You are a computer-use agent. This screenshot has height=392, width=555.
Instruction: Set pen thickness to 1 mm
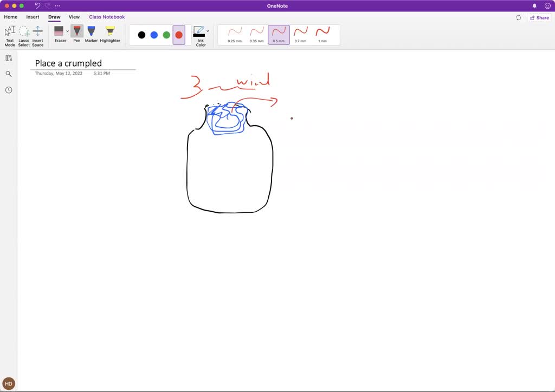[x=322, y=34]
